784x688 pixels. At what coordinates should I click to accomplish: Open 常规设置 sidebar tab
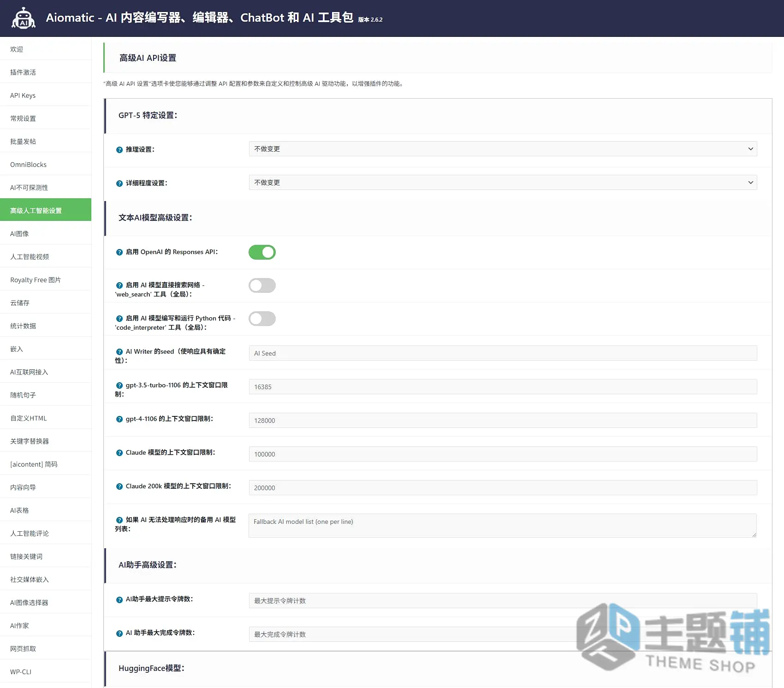pos(46,118)
